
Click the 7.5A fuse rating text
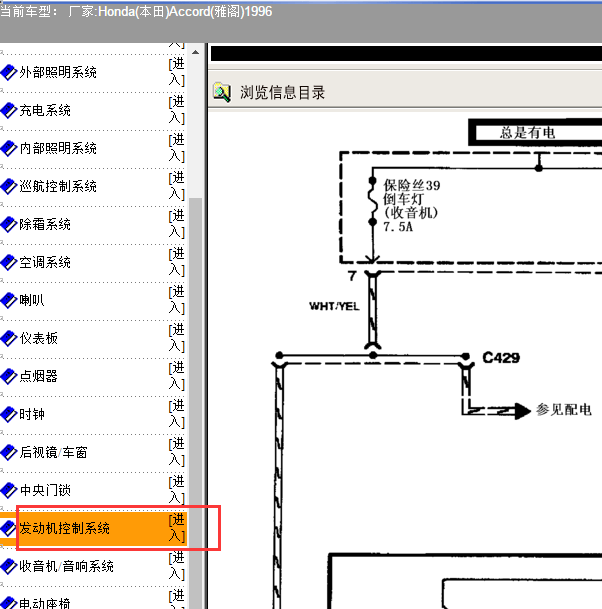pyautogui.click(x=398, y=227)
